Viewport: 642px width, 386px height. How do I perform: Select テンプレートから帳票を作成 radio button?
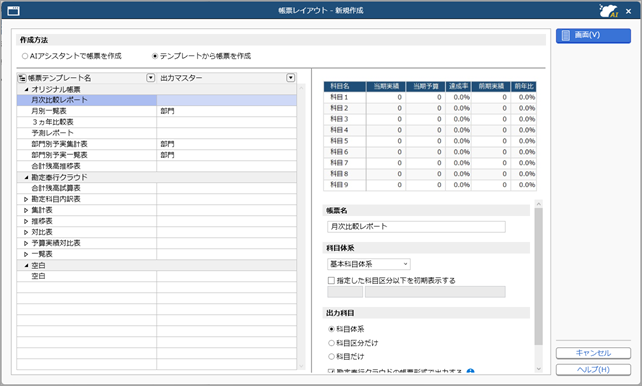[155, 56]
